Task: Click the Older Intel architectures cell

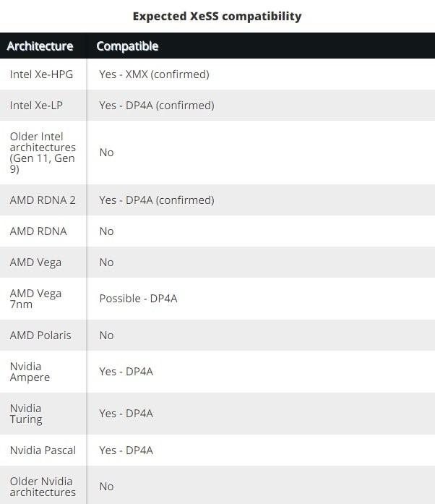Action: [x=43, y=153]
